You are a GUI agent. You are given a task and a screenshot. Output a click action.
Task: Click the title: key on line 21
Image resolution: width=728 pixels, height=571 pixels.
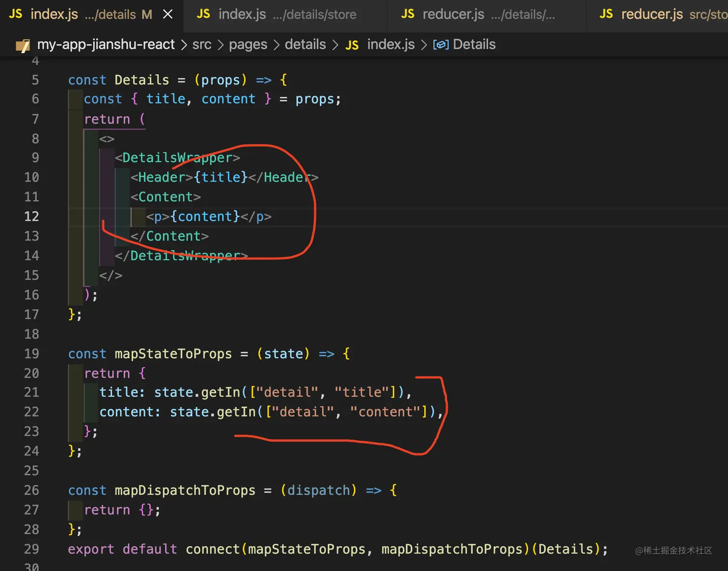122,392
